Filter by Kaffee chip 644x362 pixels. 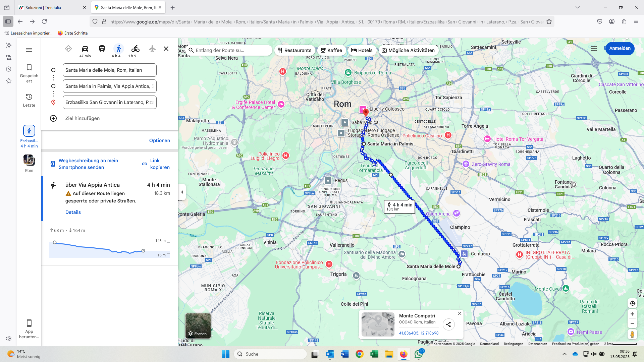pyautogui.click(x=331, y=50)
